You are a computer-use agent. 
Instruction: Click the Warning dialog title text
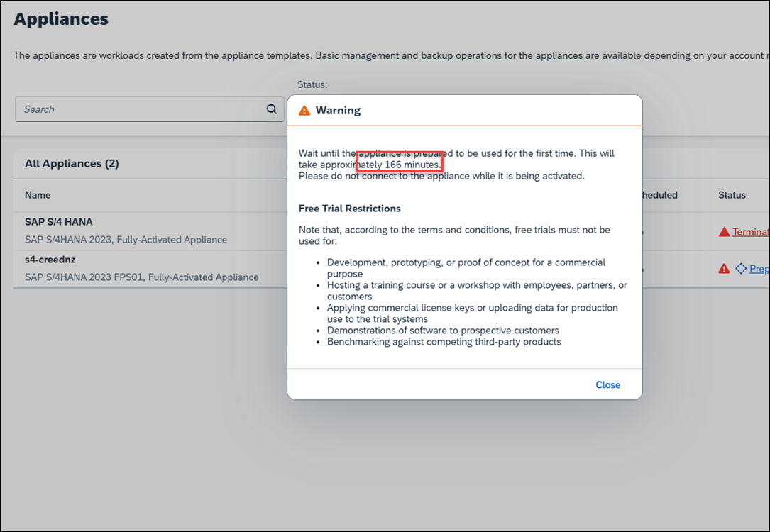pos(338,111)
